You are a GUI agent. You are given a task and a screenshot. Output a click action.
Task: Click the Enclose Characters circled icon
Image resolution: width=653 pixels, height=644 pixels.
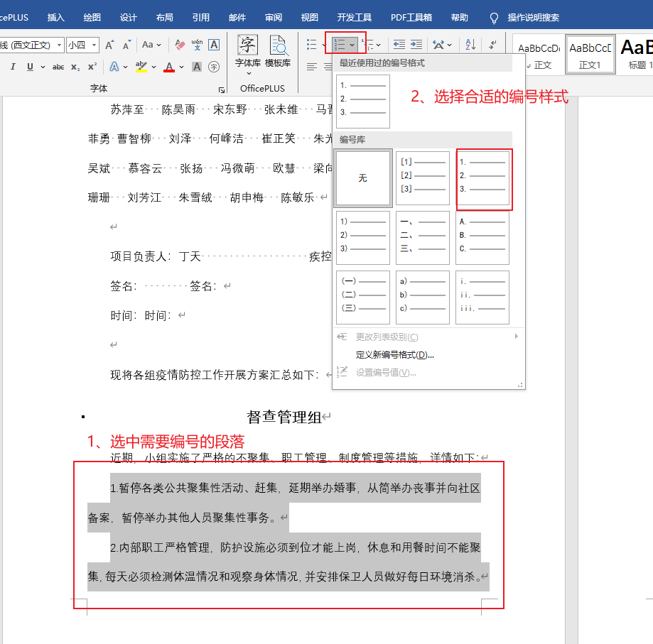(214, 67)
